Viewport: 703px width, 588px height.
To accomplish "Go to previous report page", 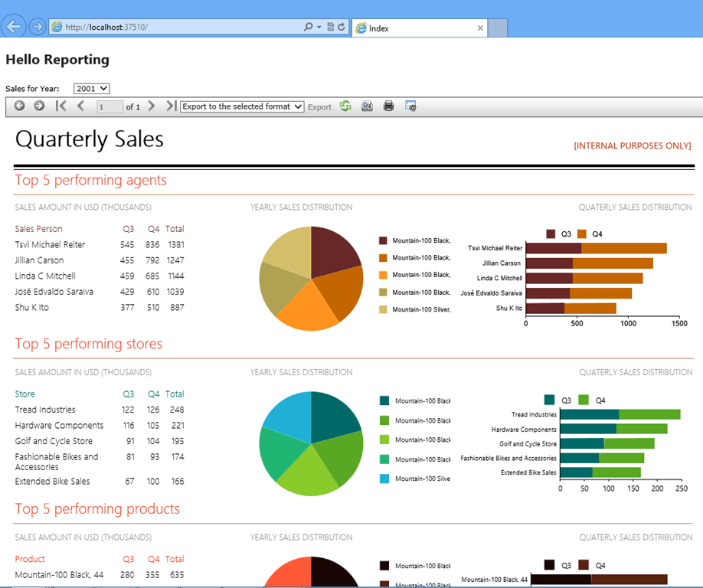I will tap(80, 106).
